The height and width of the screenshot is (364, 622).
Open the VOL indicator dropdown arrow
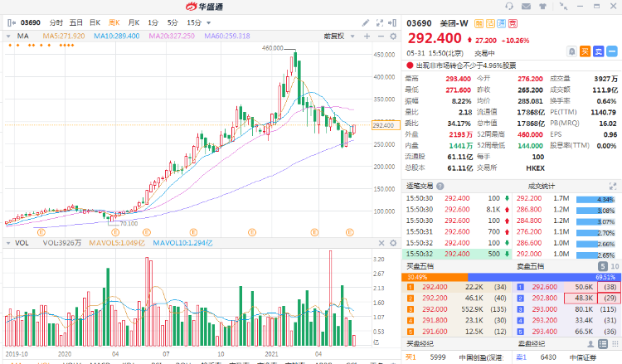pyautogui.click(x=8, y=243)
